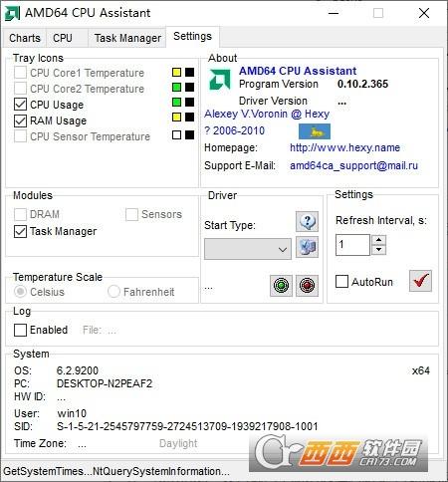The width and height of the screenshot is (448, 482).
Task: Enable CPU Core1 Temperature tray icon
Action: [x=20, y=73]
